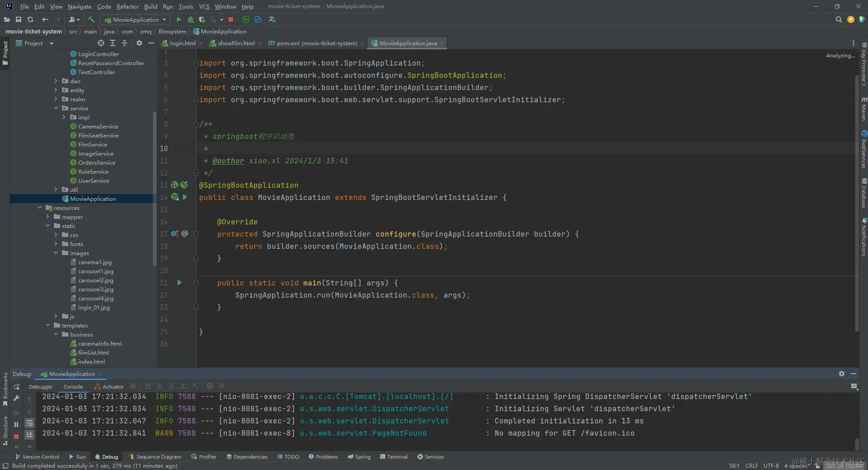Image resolution: width=868 pixels, height=470 pixels.
Task: Click the UTF-8 encoding status bar item
Action: [771, 465]
